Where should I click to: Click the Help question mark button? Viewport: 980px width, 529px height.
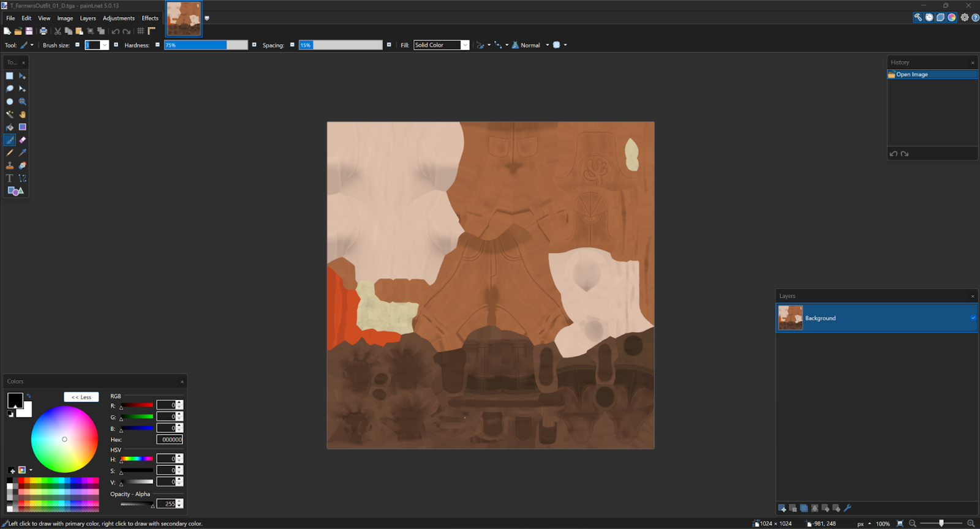(x=976, y=18)
